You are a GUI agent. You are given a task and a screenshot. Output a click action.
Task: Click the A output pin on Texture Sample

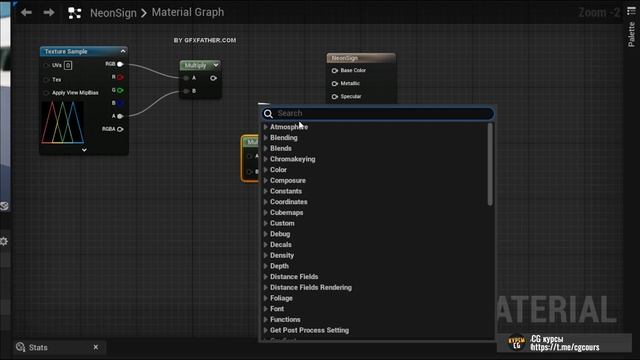[x=120, y=116]
